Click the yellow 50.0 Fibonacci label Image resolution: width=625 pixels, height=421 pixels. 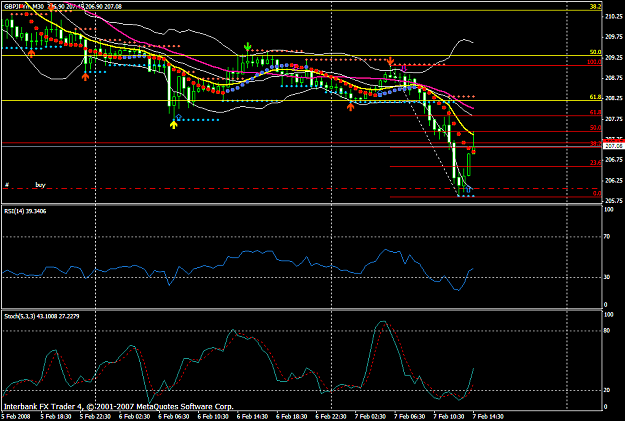(596, 52)
